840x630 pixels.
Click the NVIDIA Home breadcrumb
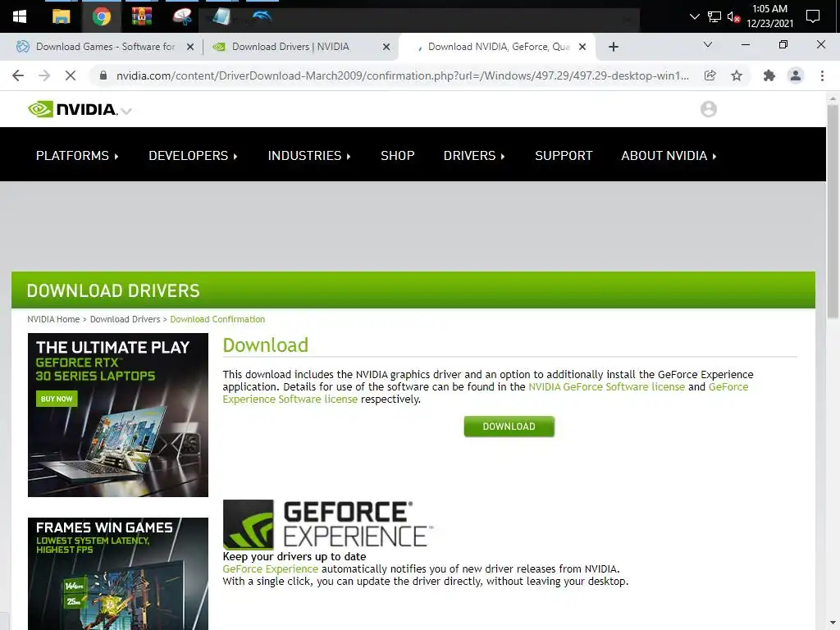(x=53, y=319)
